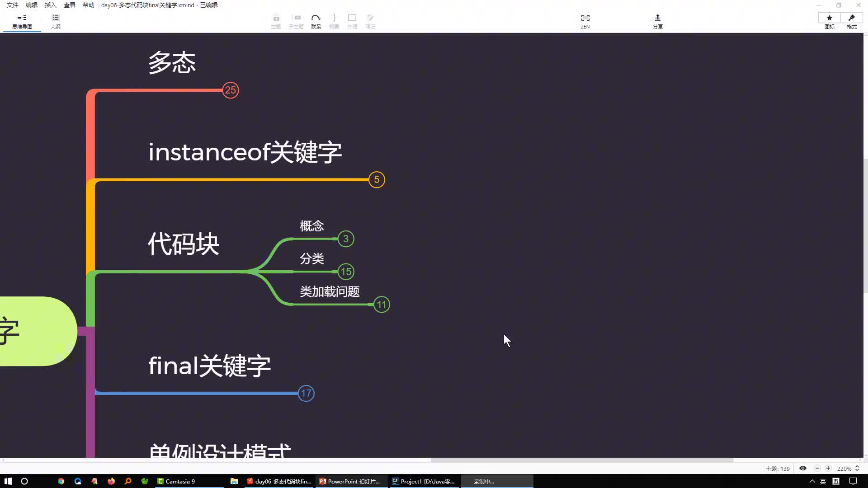Screen dimensions: 868x488
Task: Enter ZEN mode
Action: point(585,21)
